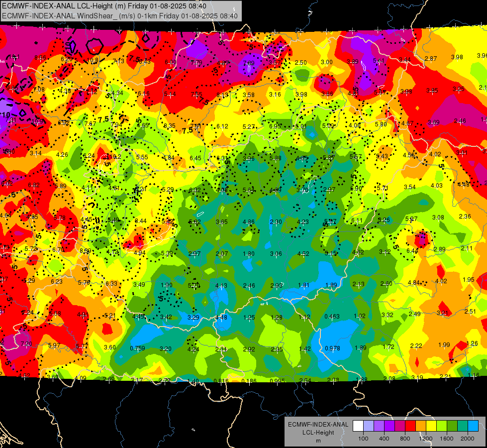
Task: Click the 1.26 wind shear value
Action: [472, 343]
